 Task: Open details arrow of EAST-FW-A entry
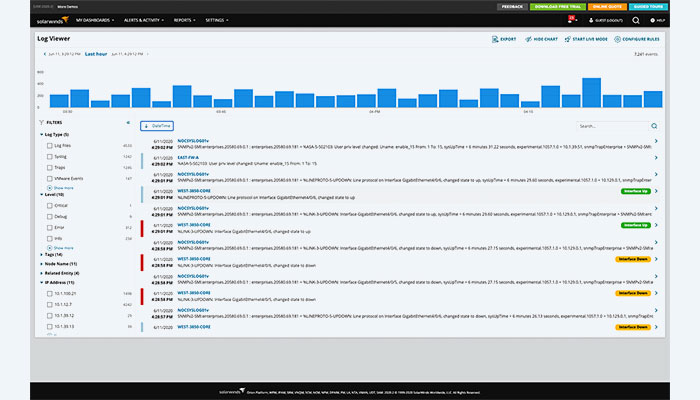[656, 158]
